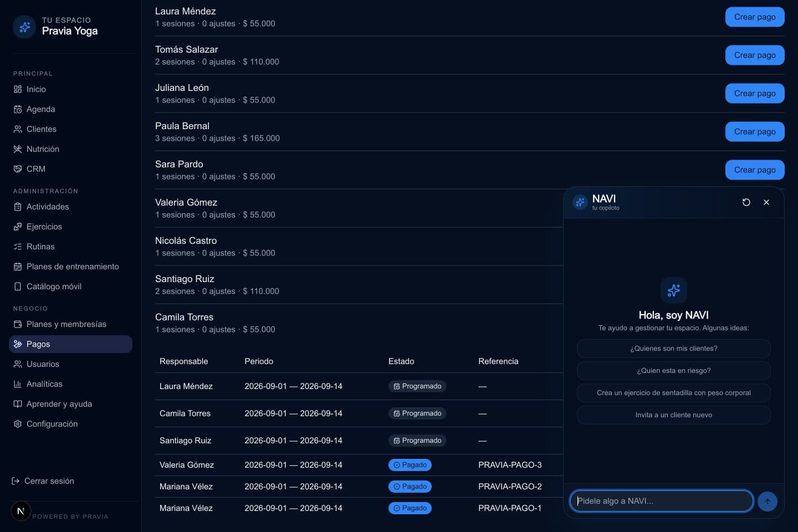Choose suggestion '¿Quienes son mis clientes?'
The image size is (798, 532).
(673, 349)
